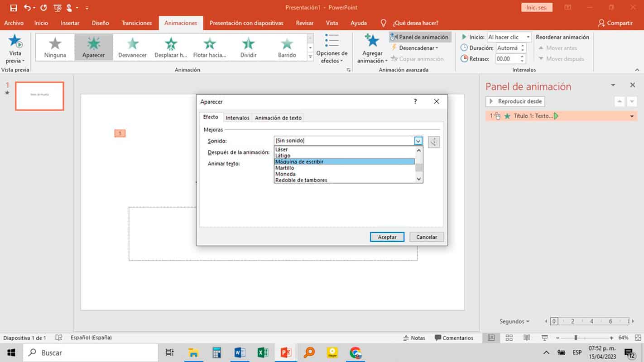
Task: Click spell check icon in status bar
Action: coord(58,338)
